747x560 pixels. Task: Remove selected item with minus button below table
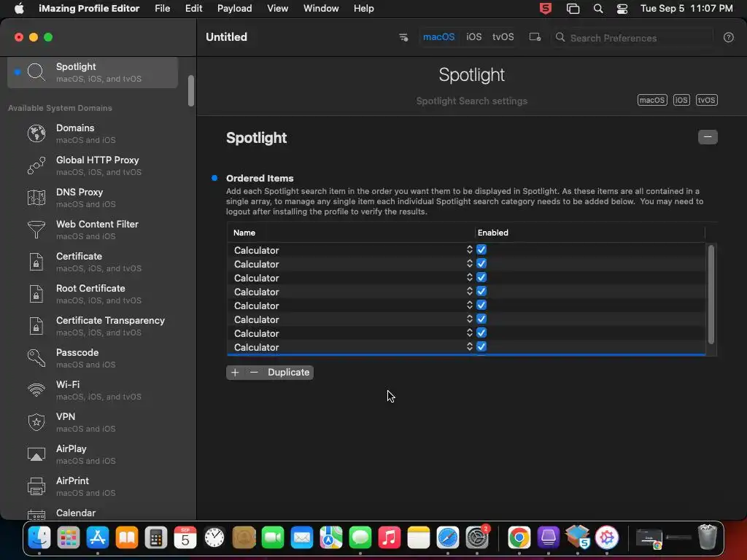pyautogui.click(x=254, y=373)
